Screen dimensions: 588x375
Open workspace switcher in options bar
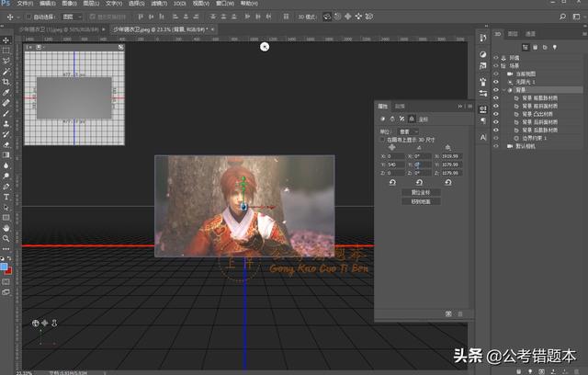(577, 17)
